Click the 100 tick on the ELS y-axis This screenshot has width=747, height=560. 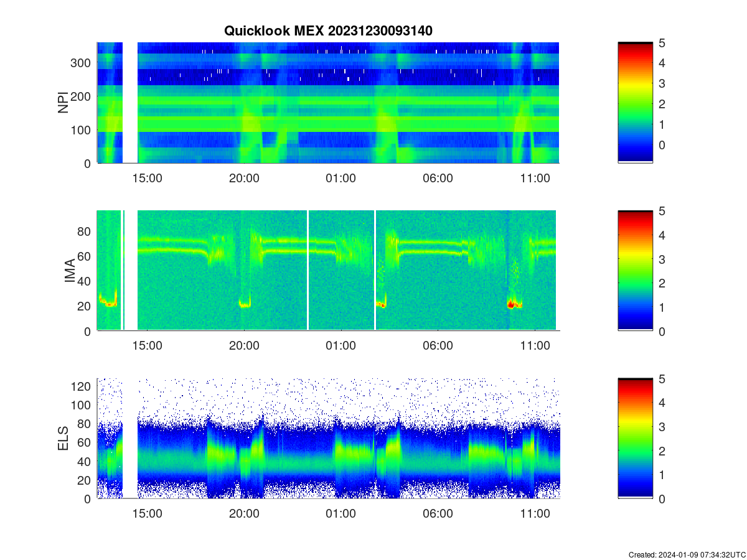point(82,404)
